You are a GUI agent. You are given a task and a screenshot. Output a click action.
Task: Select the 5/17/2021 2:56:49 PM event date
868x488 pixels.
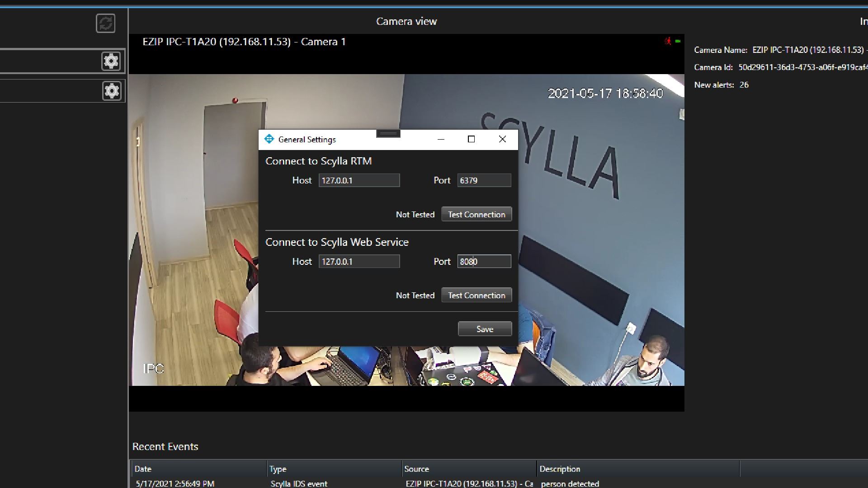175,483
